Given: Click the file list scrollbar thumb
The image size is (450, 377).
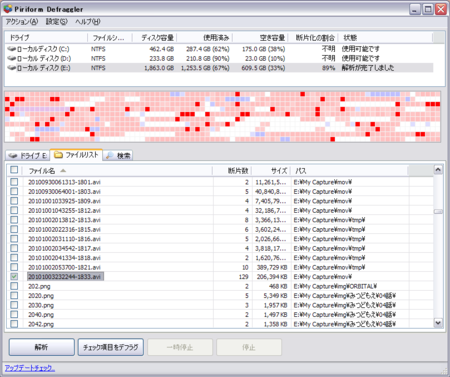Looking at the screenshot, I should (x=438, y=211).
